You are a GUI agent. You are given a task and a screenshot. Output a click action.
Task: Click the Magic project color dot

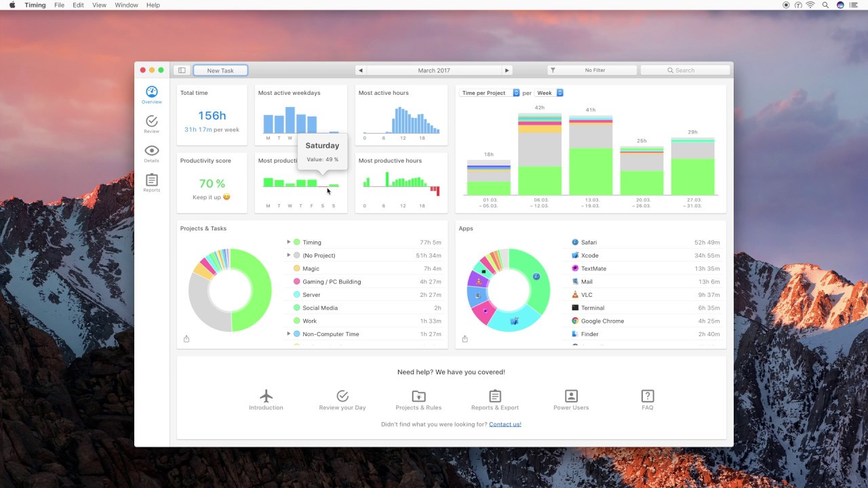pyautogui.click(x=296, y=268)
